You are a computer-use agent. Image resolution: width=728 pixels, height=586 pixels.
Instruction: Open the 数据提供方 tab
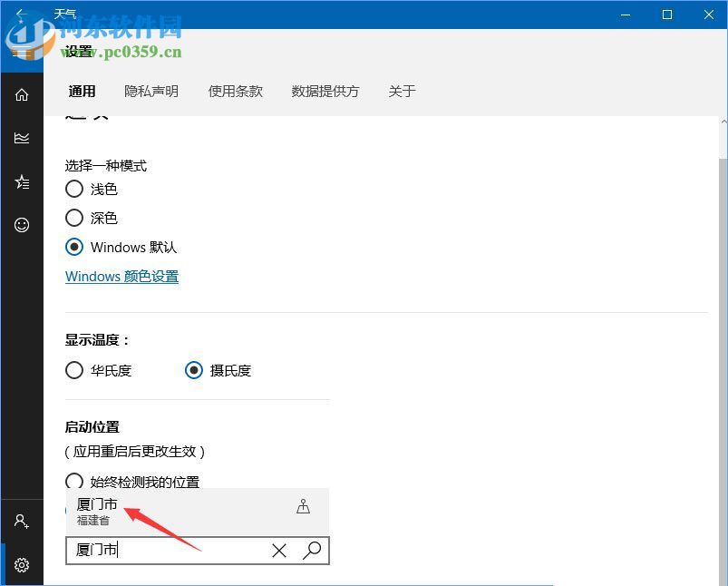tap(325, 91)
